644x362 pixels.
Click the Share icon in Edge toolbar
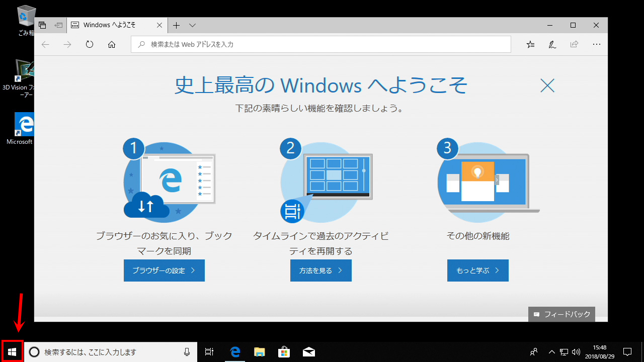click(574, 44)
